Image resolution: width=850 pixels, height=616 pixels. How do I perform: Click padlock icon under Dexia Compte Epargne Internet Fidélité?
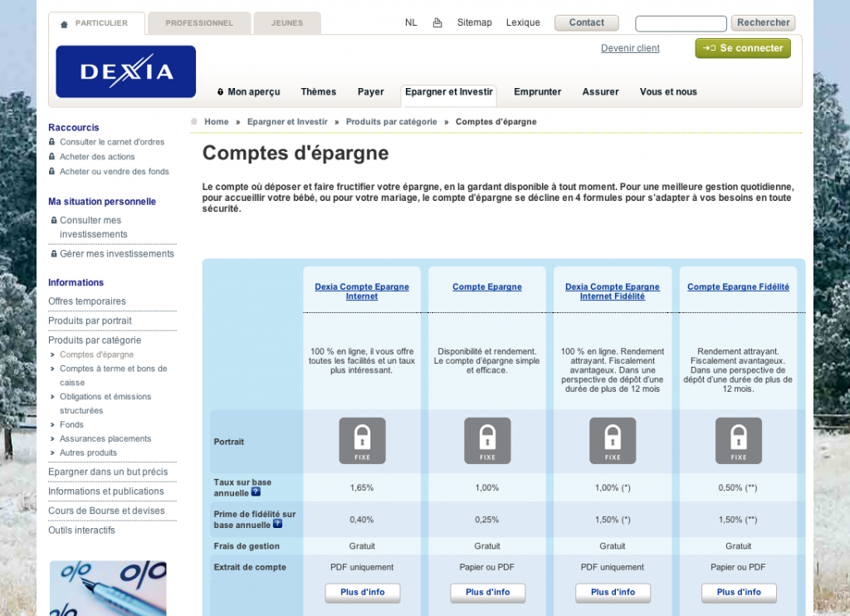(613, 440)
